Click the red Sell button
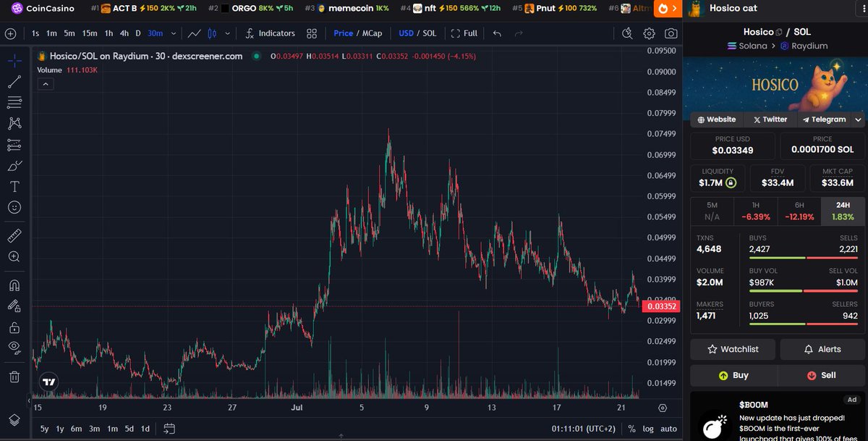 pyautogui.click(x=821, y=375)
